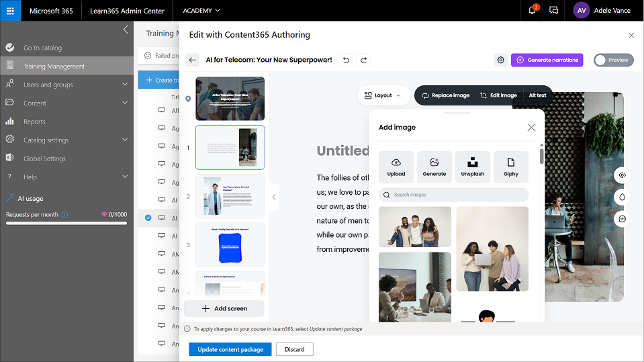
Task: Open the notifications bell icon
Action: pos(532,11)
